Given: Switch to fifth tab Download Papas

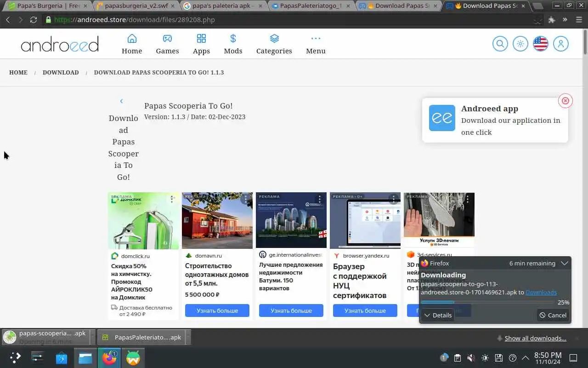Looking at the screenshot, I should pos(398,6).
